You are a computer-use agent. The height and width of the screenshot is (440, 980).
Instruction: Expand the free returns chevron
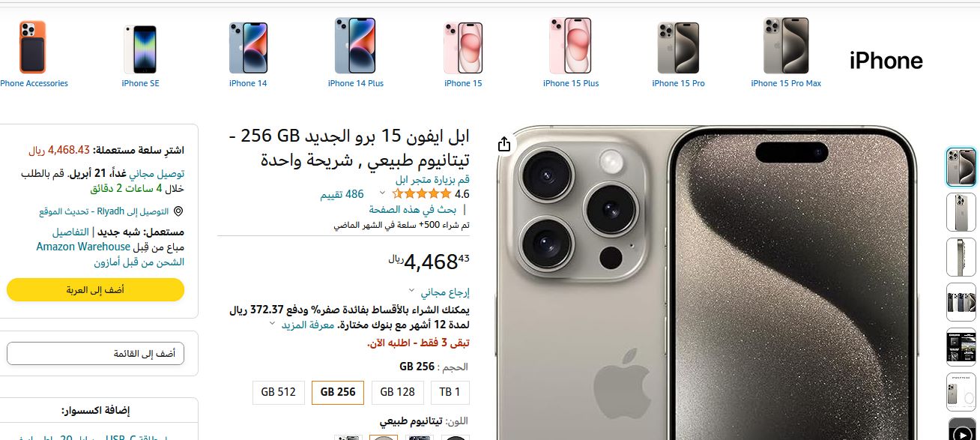coord(411,291)
